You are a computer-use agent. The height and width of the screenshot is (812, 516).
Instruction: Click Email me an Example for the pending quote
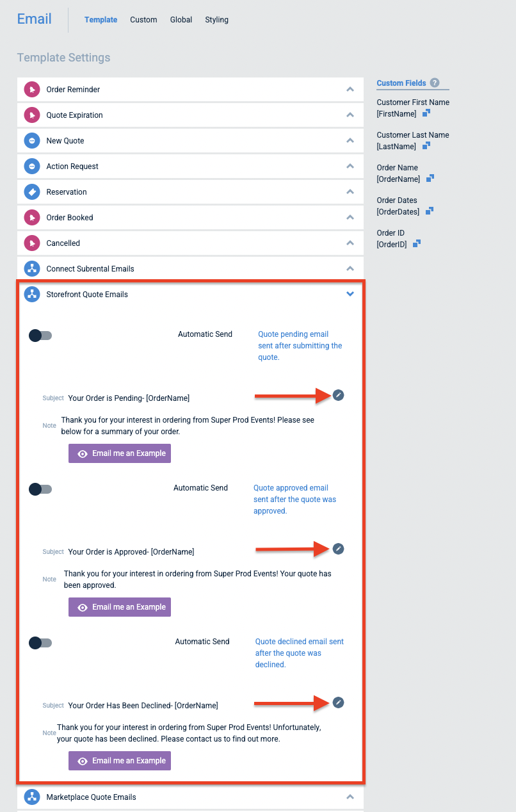[119, 453]
